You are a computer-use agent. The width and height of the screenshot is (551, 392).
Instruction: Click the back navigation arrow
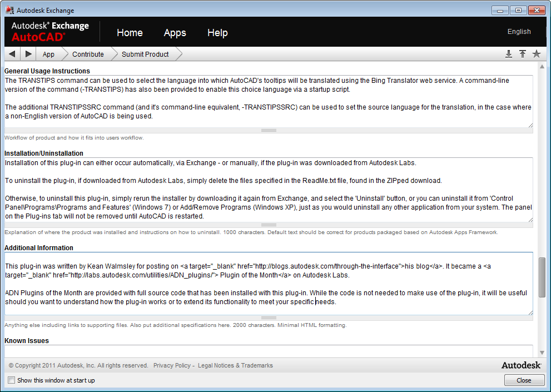[x=12, y=54]
